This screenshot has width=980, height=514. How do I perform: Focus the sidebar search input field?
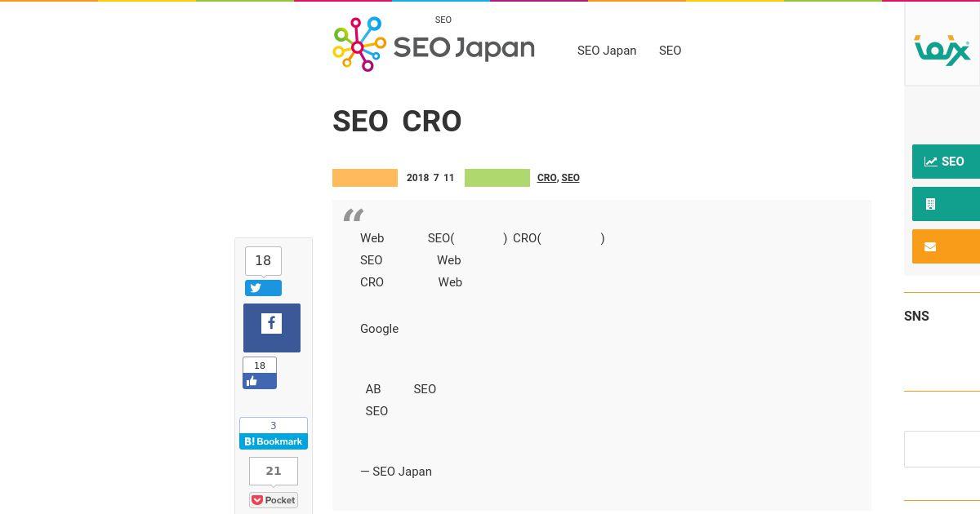(942, 450)
